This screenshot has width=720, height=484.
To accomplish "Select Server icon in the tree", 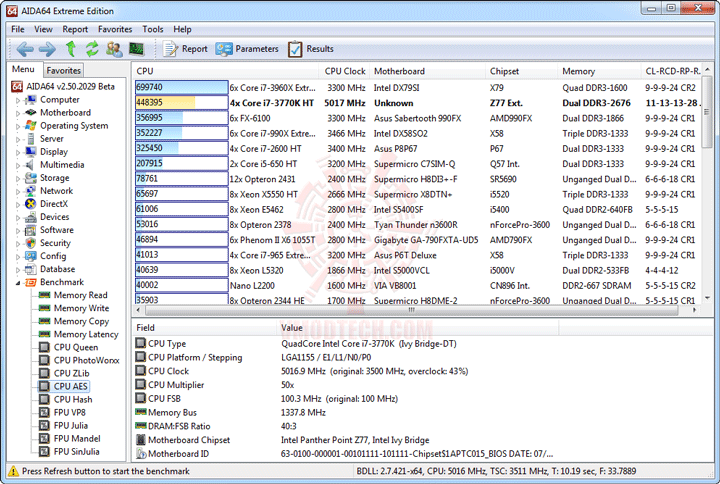I will tap(31, 139).
